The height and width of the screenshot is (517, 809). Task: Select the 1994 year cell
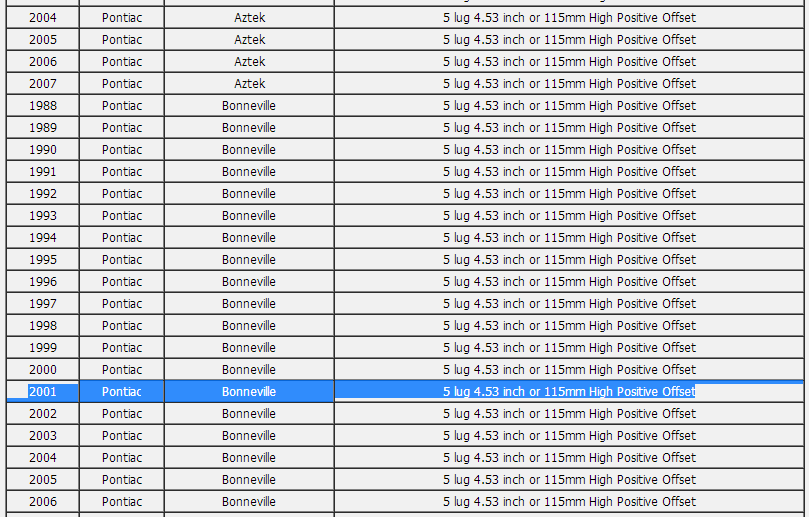[43, 238]
